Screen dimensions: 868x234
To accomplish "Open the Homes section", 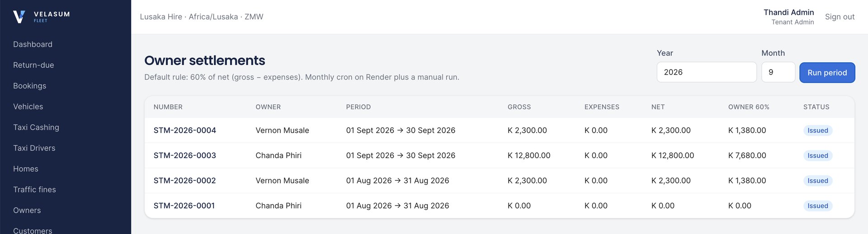I will (26, 169).
